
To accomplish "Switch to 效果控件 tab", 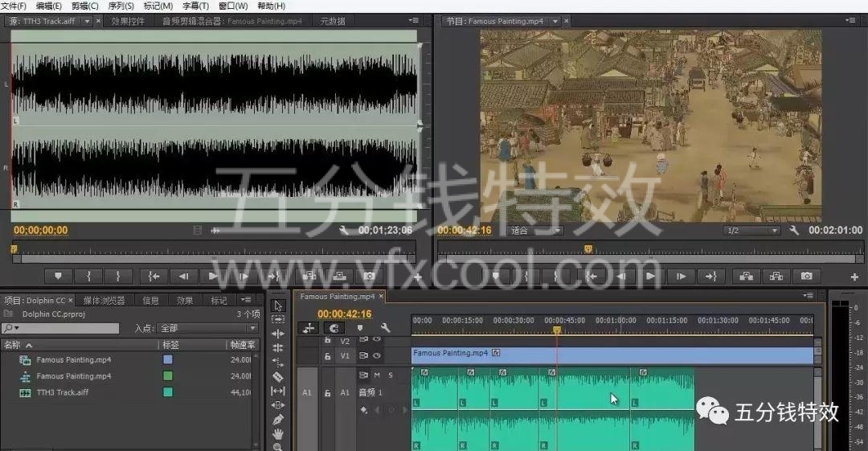I will click(x=128, y=21).
